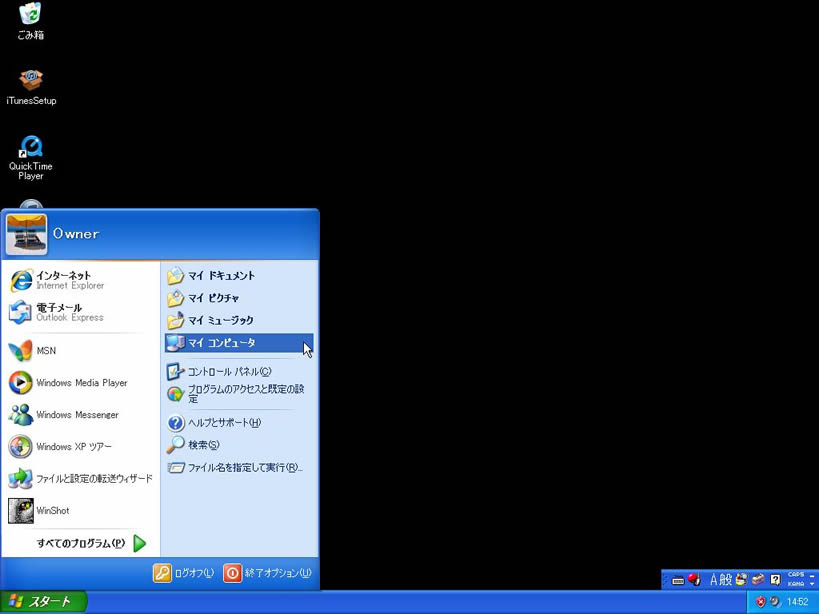Screen dimensions: 819x614
Task: Start Windows Media Player
Action: tap(81, 383)
